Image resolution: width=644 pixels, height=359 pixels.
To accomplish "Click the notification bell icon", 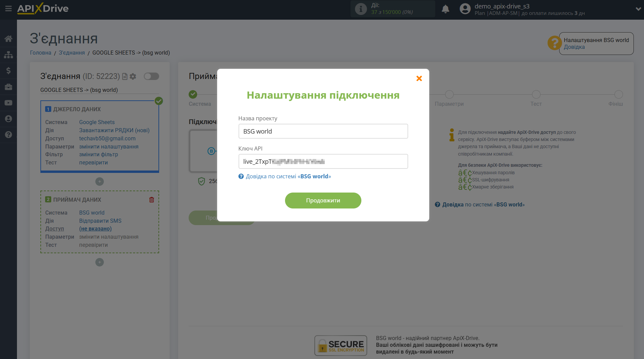I will click(445, 9).
